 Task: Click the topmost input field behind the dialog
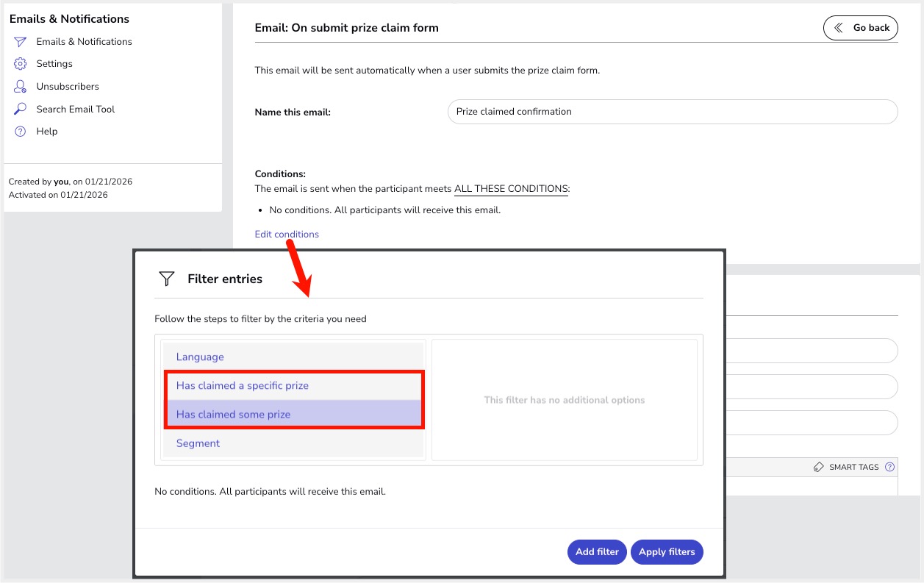tap(811, 351)
